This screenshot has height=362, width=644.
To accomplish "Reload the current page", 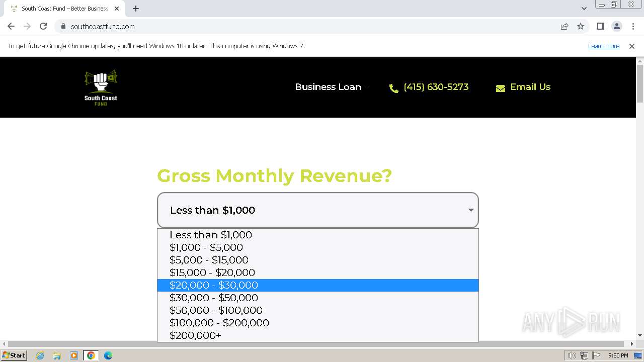I will [43, 27].
